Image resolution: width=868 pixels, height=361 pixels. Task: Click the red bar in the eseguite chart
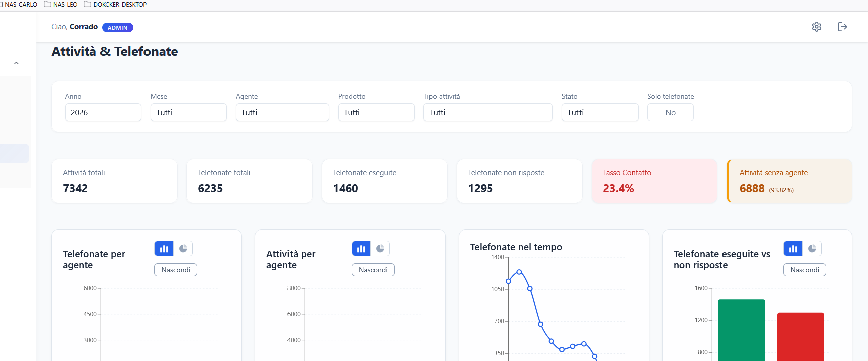click(801, 337)
